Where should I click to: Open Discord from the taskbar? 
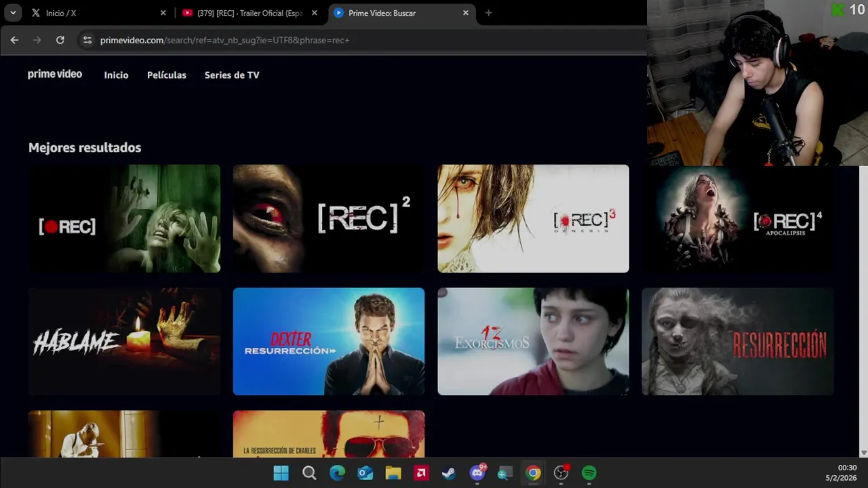[477, 473]
